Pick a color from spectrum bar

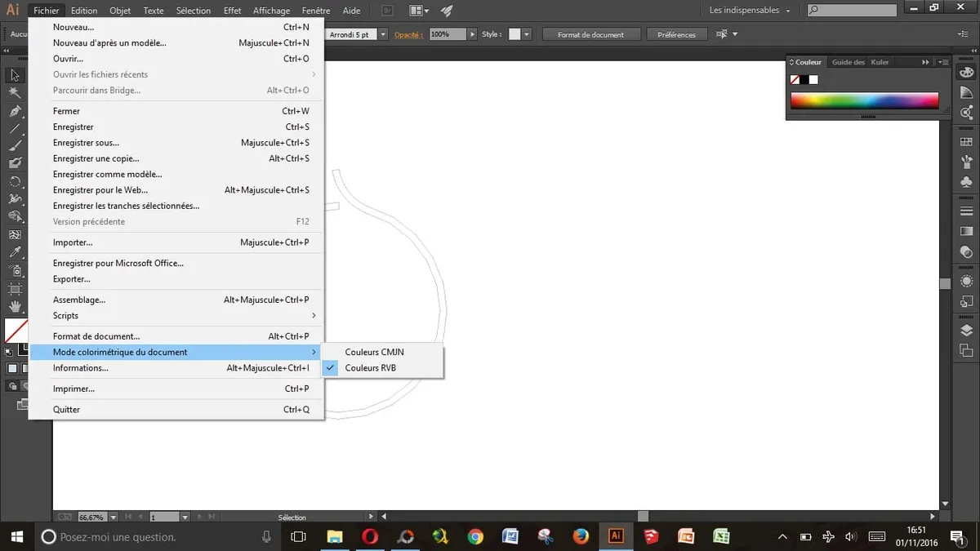(865, 101)
